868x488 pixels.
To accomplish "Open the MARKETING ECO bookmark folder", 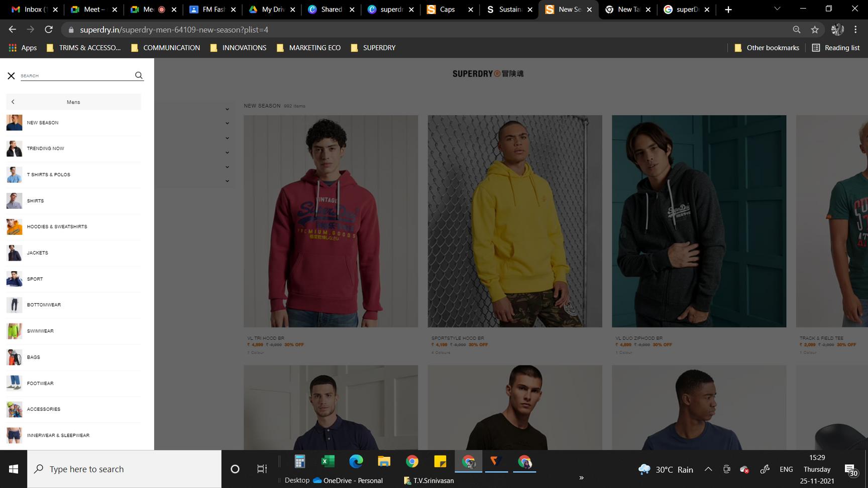I will point(308,48).
